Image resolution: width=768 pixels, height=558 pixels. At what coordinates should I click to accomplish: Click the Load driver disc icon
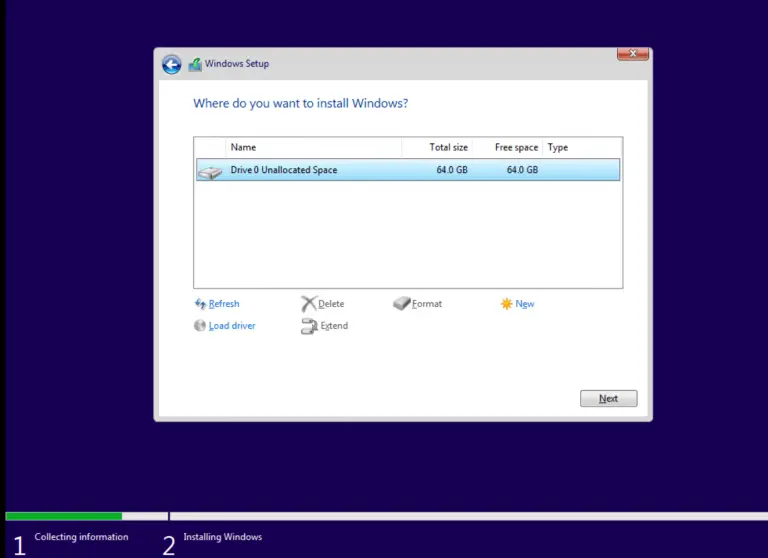tap(200, 325)
